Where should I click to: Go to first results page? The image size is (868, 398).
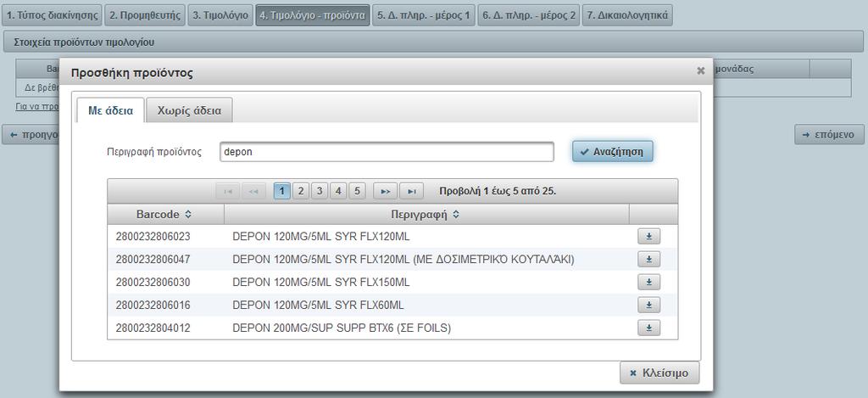227,191
